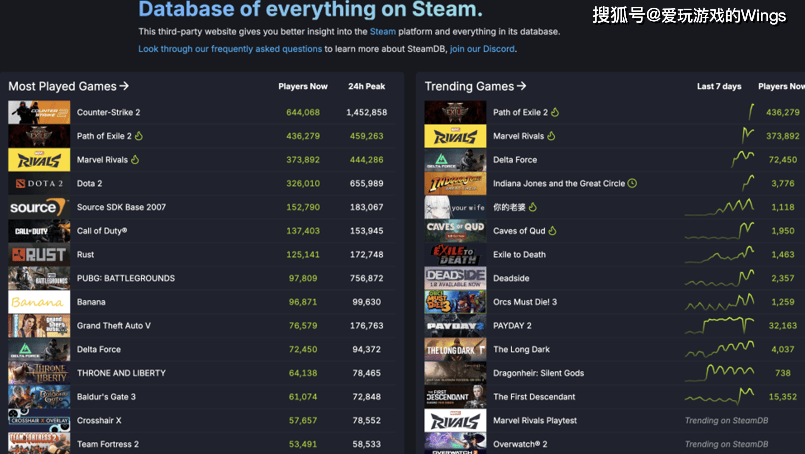Click The First Descendant name
Image resolution: width=805 pixels, height=454 pixels.
(x=534, y=396)
